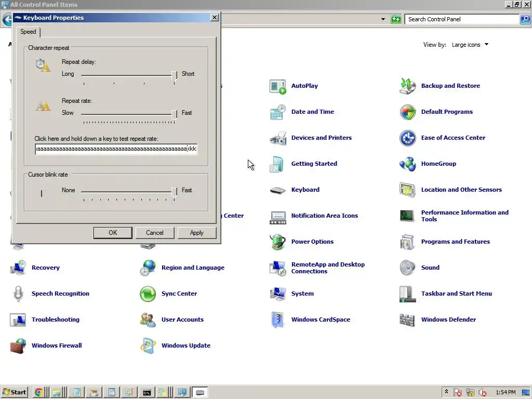Click the Action Center flag tray icon
Image resolution: width=532 pixels, height=399 pixels.
click(x=457, y=393)
